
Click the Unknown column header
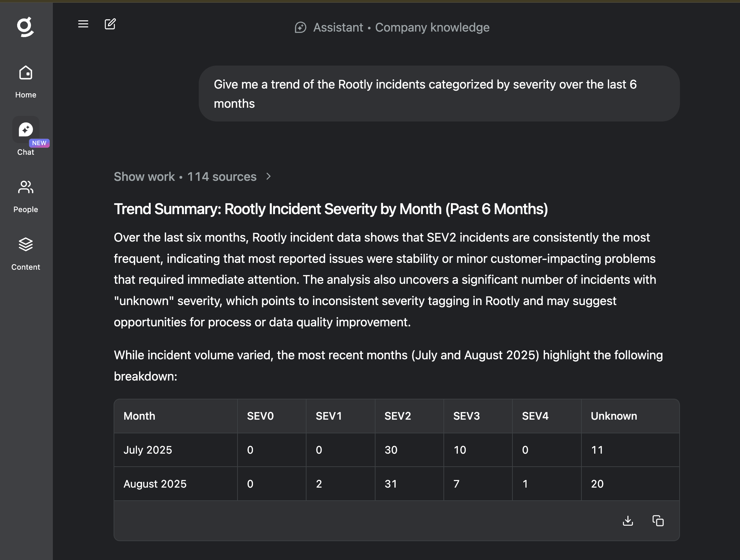614,416
